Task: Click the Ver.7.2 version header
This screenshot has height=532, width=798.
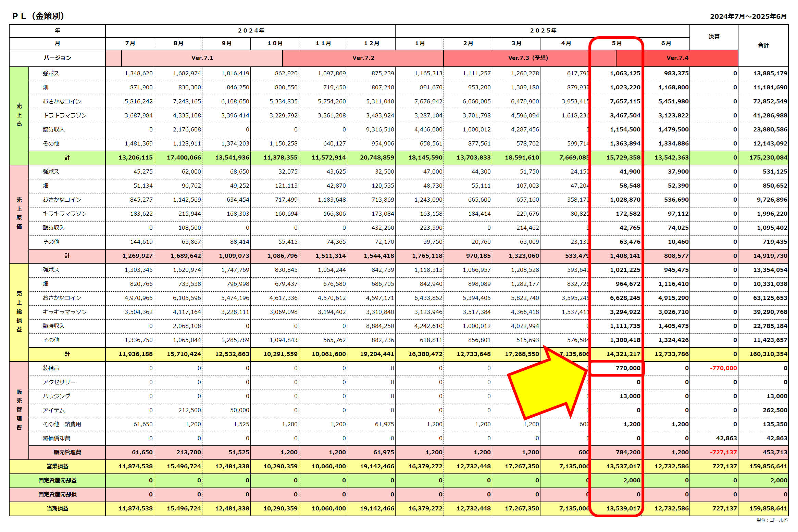Action: point(363,58)
